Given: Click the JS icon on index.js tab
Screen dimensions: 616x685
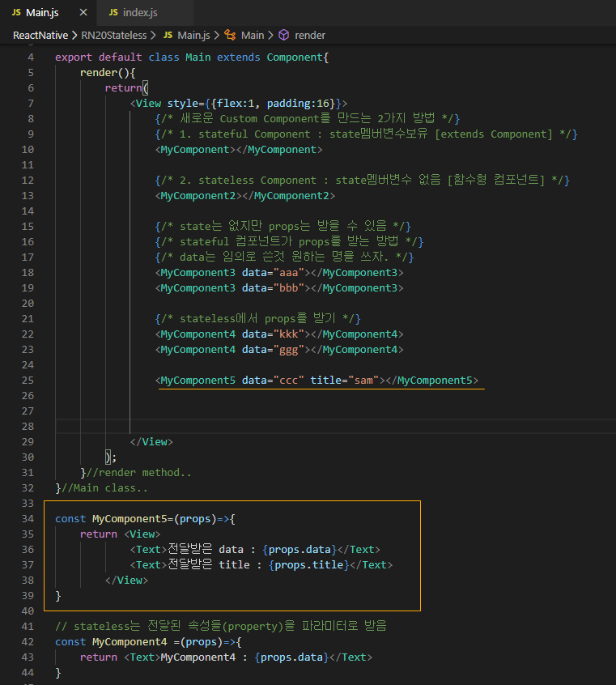Looking at the screenshot, I should (113, 13).
